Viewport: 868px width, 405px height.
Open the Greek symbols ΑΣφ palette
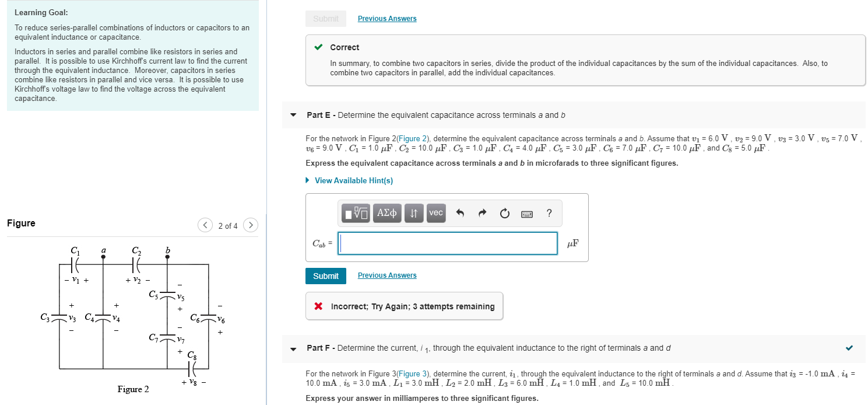tap(386, 213)
